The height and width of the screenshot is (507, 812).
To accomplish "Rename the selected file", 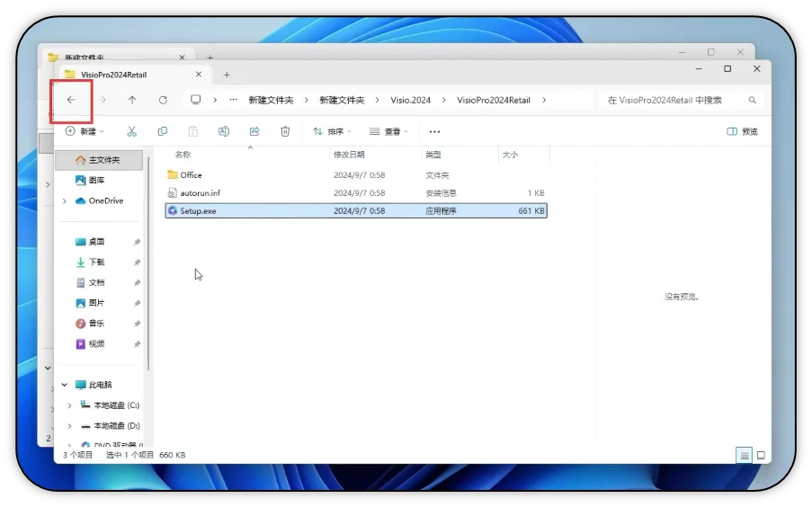I will coord(224,131).
